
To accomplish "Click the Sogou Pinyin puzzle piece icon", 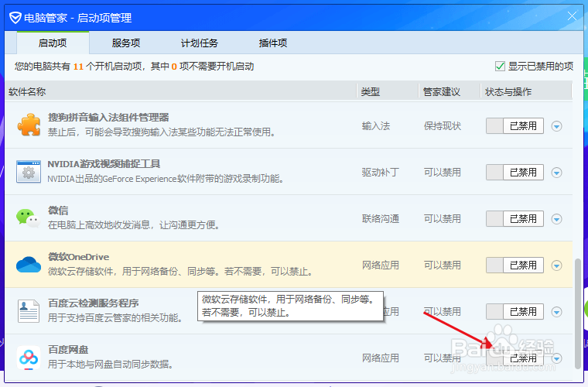I will pyautogui.click(x=29, y=125).
